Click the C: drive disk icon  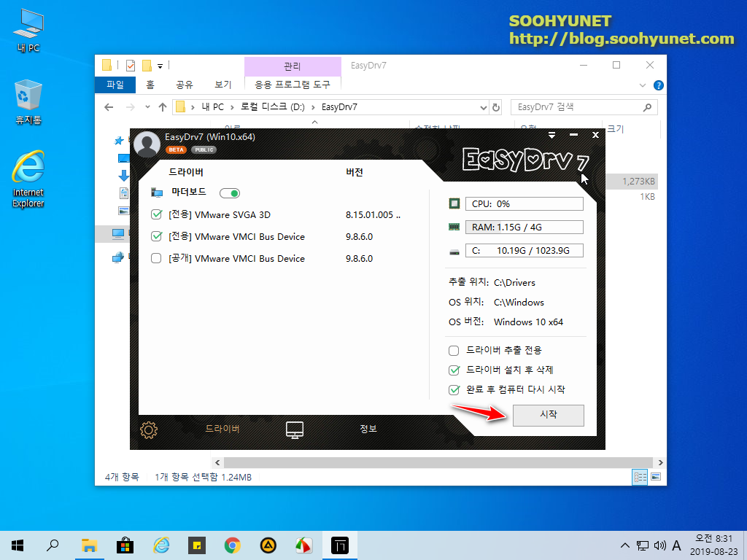pos(454,252)
